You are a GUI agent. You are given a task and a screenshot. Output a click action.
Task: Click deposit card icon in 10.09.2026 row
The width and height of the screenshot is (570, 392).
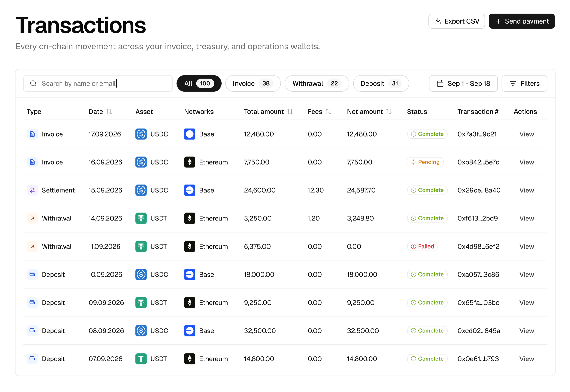point(32,274)
